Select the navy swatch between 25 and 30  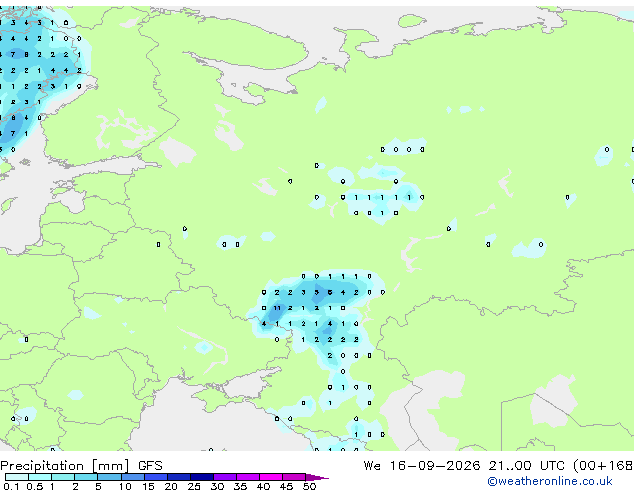201,477
